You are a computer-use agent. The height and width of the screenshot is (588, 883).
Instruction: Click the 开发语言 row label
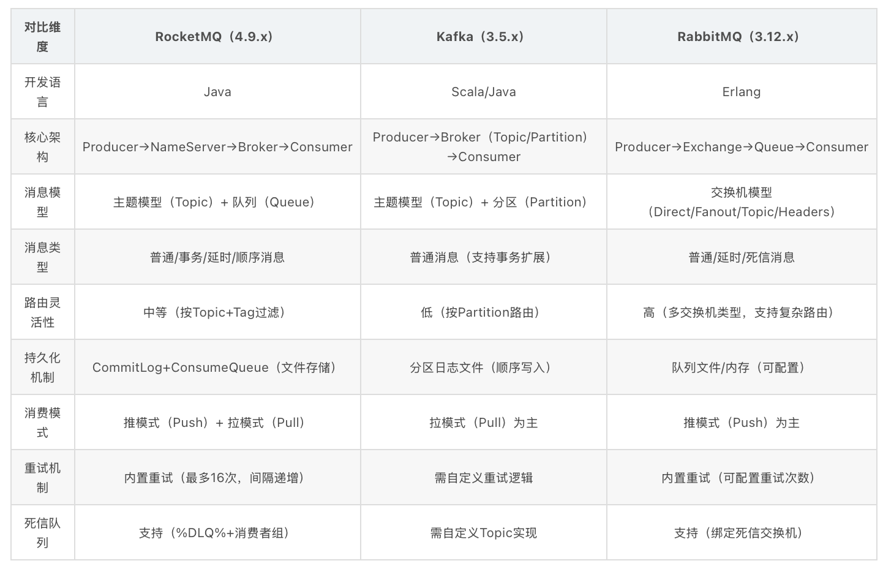(43, 91)
